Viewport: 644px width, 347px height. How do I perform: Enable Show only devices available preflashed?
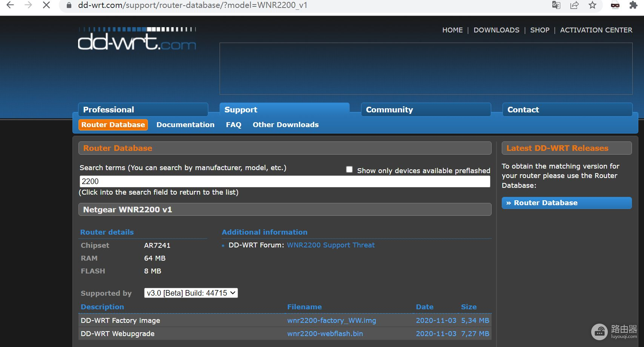point(349,170)
